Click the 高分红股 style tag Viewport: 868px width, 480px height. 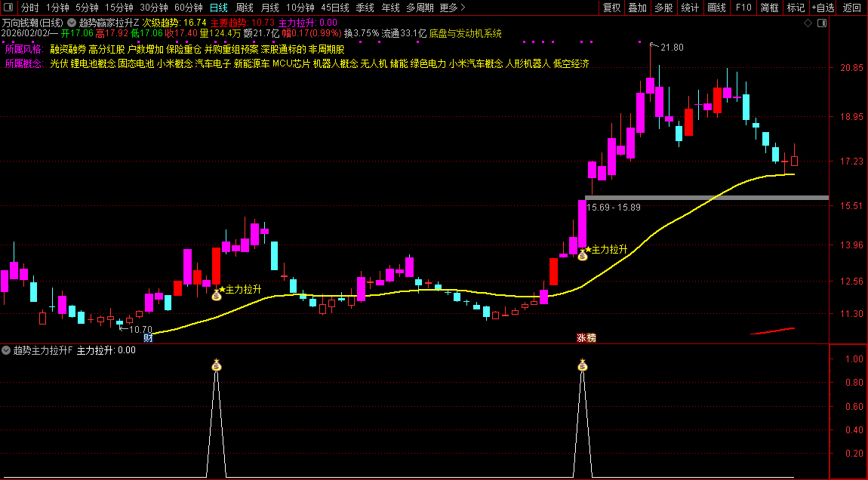107,49
